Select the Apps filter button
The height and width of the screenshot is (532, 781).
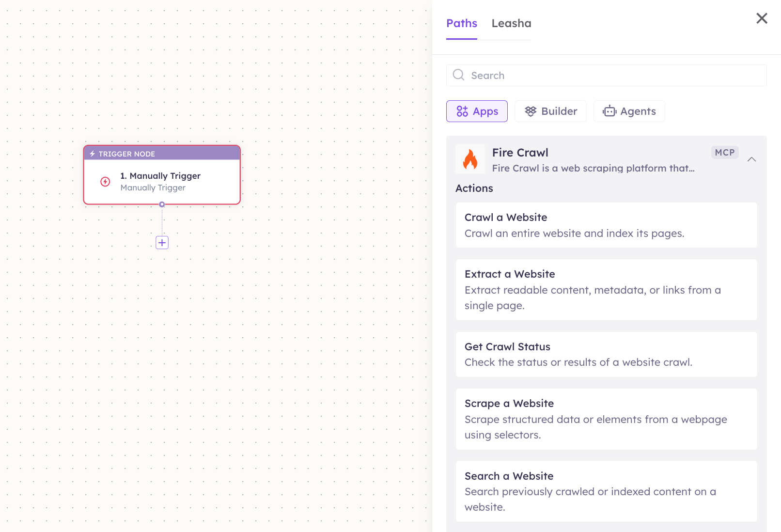(477, 111)
